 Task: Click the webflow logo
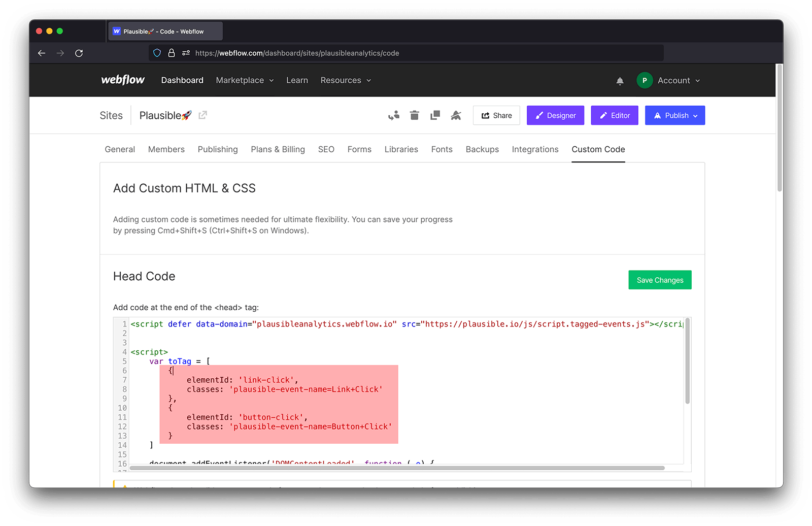123,80
